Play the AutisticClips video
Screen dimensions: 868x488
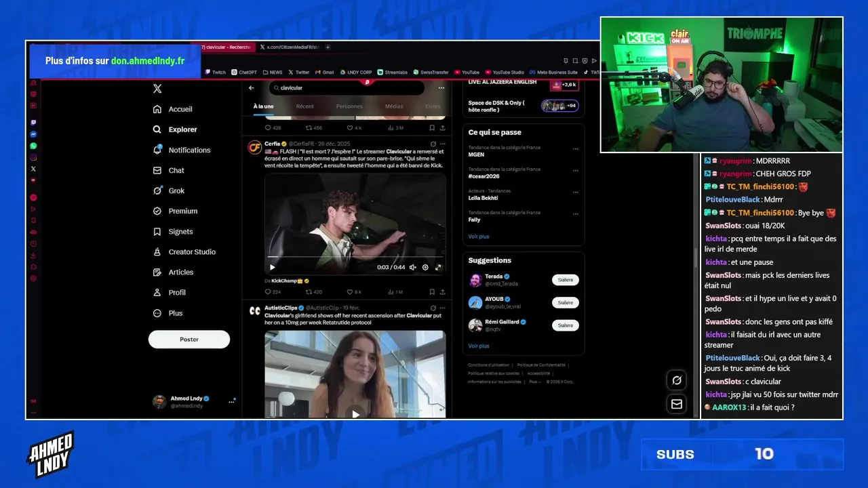tap(355, 413)
